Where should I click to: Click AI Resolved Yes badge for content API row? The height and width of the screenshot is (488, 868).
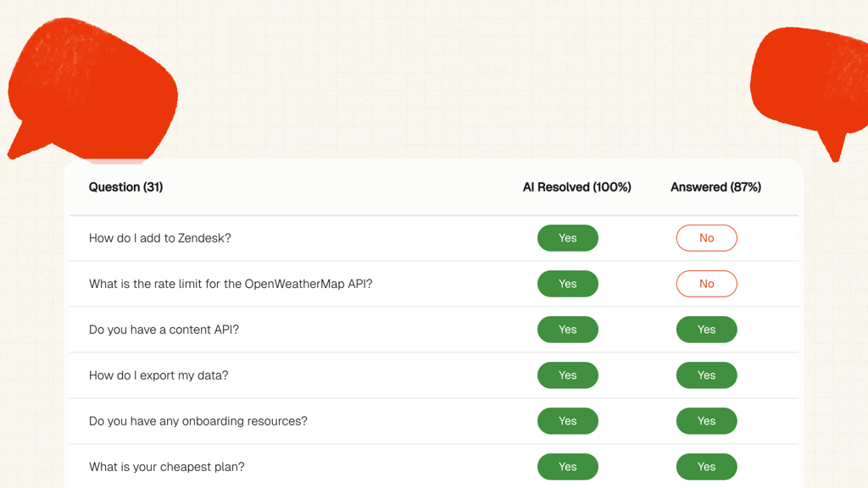click(567, 330)
